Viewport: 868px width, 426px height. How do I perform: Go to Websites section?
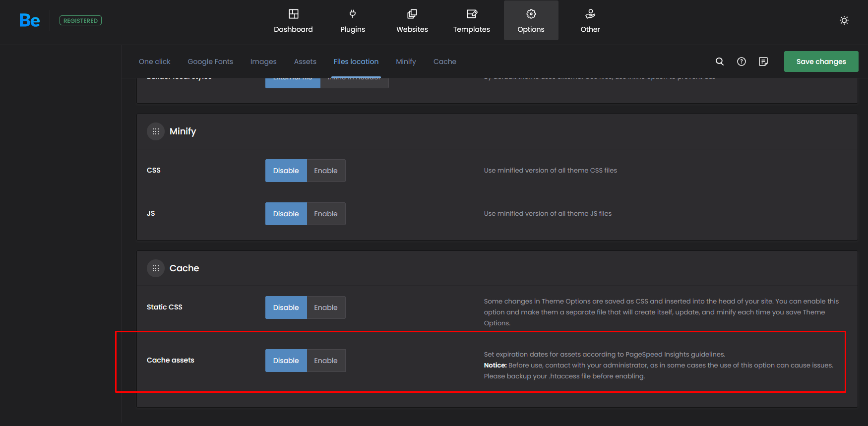(412, 21)
